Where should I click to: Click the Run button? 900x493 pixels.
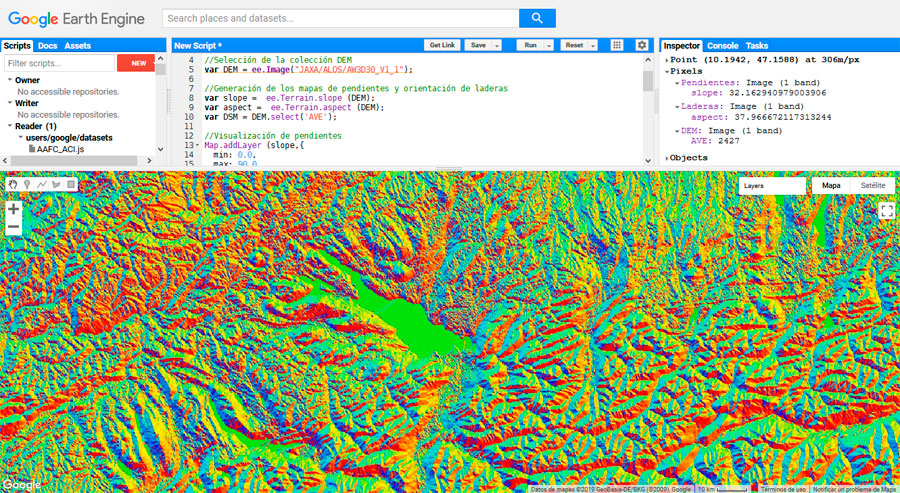pyautogui.click(x=530, y=45)
